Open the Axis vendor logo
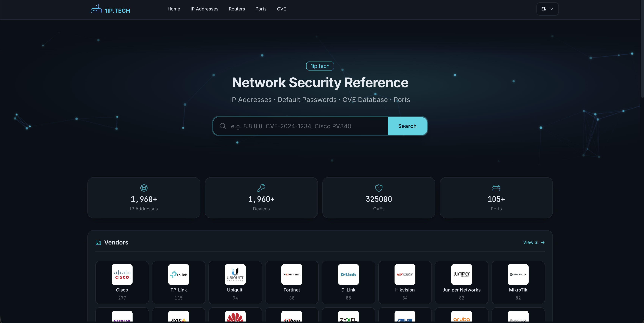 click(178, 316)
